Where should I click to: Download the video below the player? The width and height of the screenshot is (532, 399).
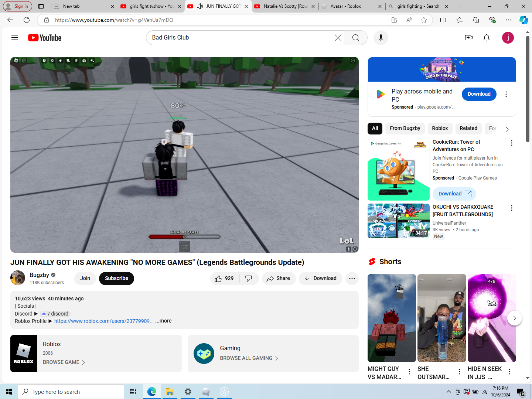[320, 279]
